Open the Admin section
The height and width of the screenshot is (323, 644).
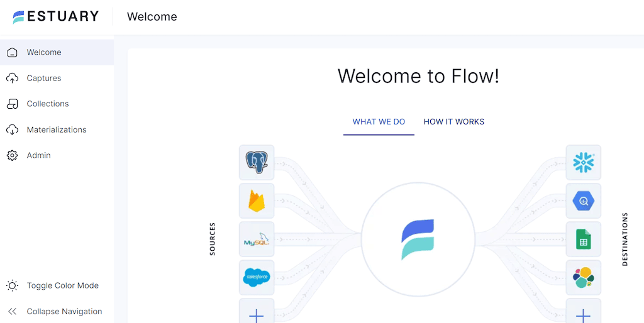[x=57, y=155]
